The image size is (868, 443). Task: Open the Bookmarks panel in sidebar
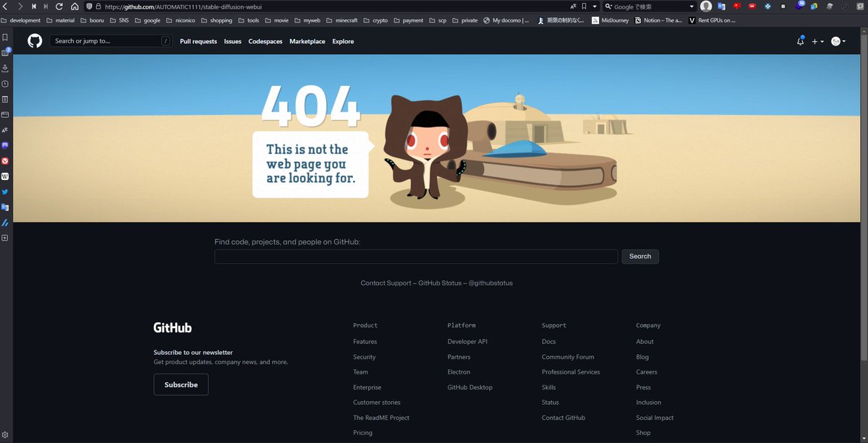pos(5,37)
